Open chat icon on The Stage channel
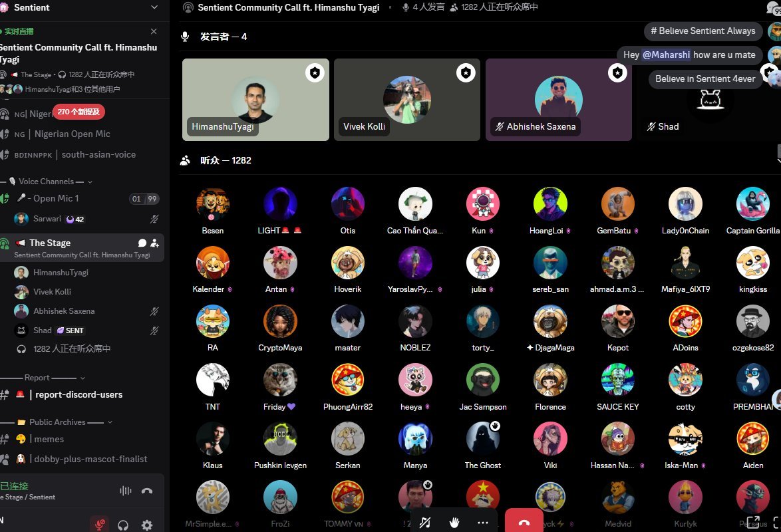Screen dimensions: 781x532 point(142,243)
